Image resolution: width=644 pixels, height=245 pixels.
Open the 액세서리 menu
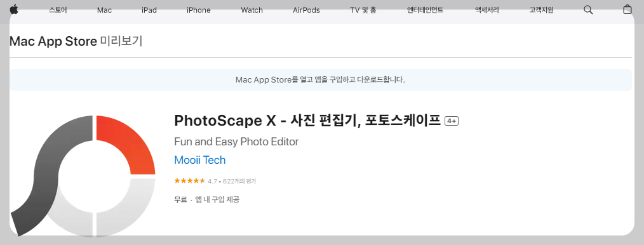point(486,10)
